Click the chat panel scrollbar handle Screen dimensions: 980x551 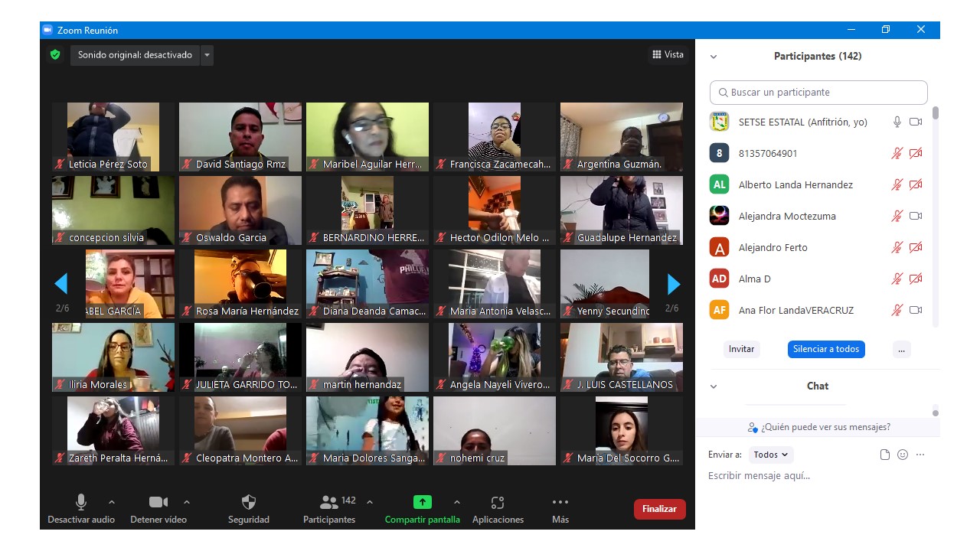pos(936,412)
